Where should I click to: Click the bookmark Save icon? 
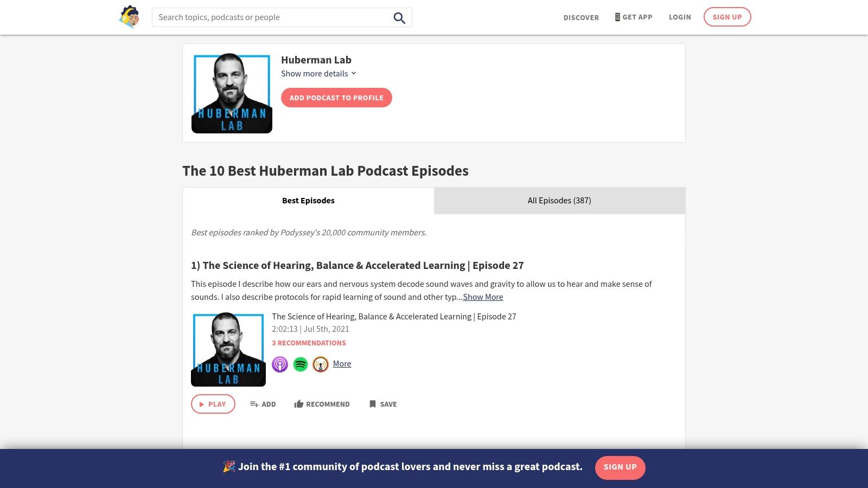(373, 404)
